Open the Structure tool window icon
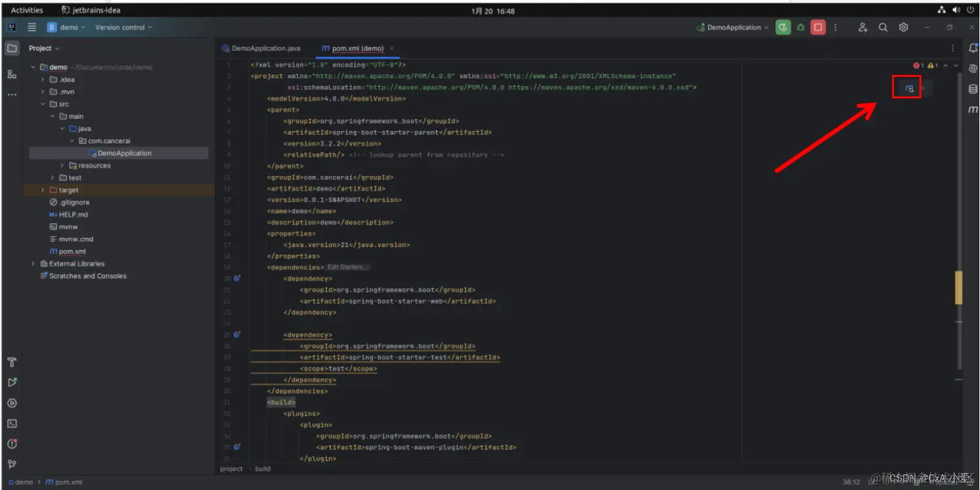Image resolution: width=980 pixels, height=490 pixels. pos(12,74)
